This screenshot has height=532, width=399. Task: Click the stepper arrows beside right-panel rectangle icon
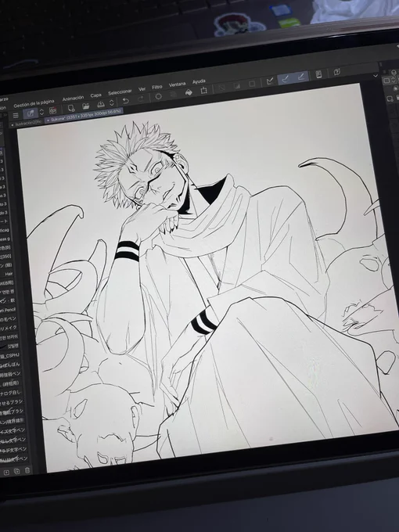(x=394, y=80)
